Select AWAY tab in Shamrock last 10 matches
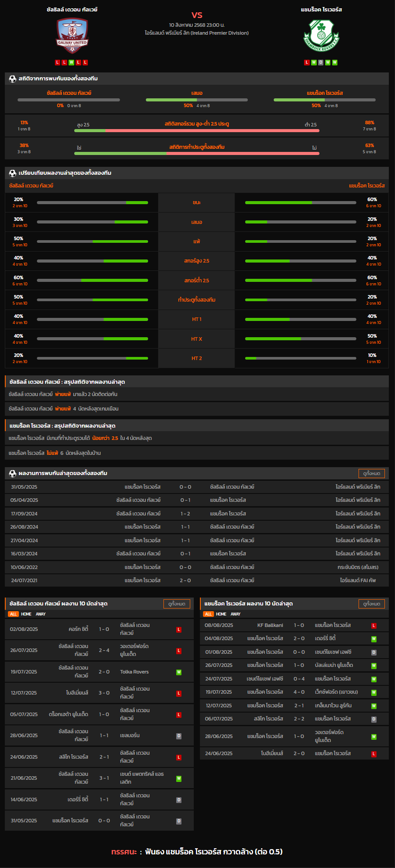 coord(236,614)
